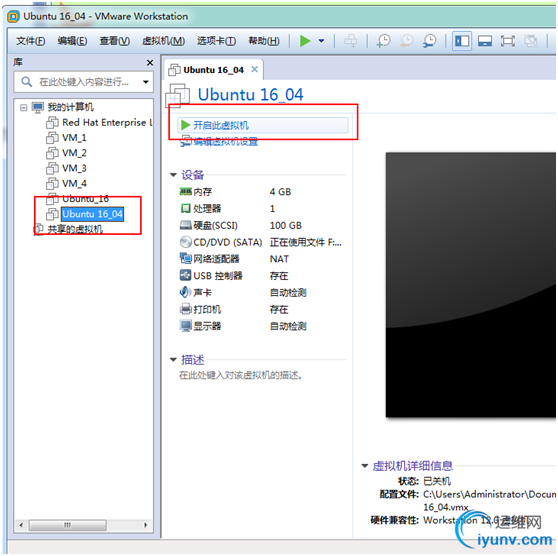Toggle the library sidebar view icon
The height and width of the screenshot is (556, 558).
click(x=462, y=41)
